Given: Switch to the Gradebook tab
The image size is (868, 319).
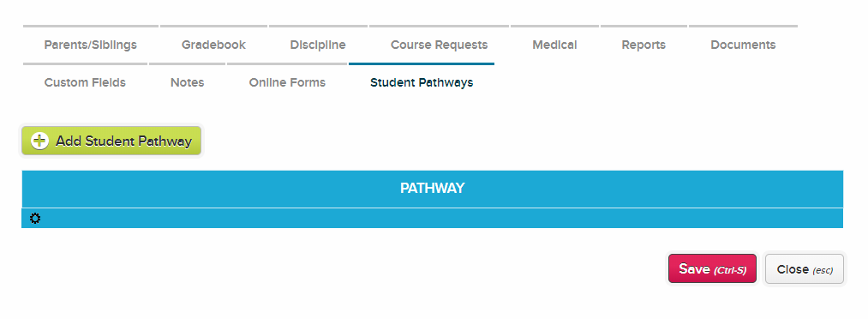Looking at the screenshot, I should pyautogui.click(x=213, y=45).
